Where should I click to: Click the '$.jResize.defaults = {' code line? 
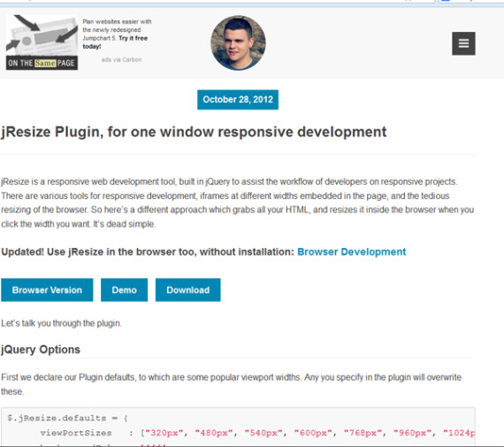tap(68, 418)
